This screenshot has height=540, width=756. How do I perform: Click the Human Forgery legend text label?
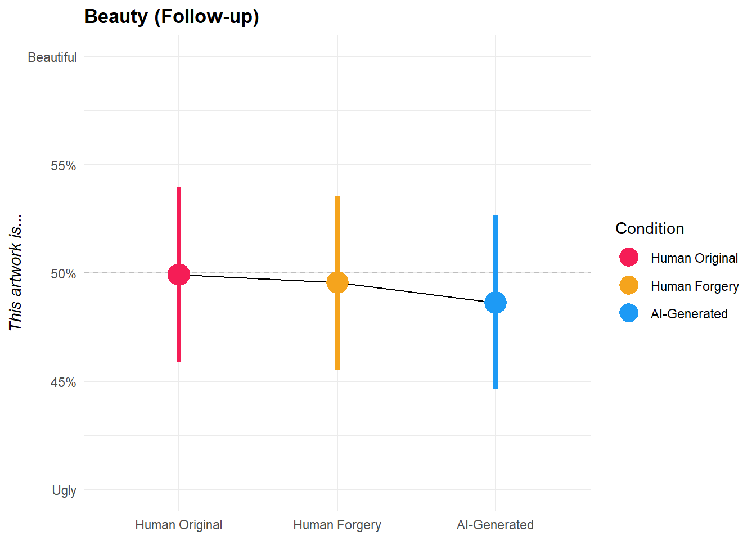pos(695,286)
